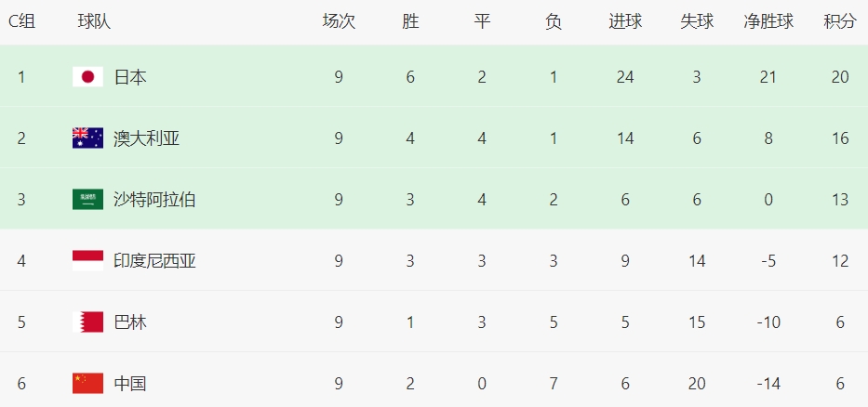The image size is (868, 407).
Task: Sort by 净胜球 column header
Action: (x=768, y=21)
